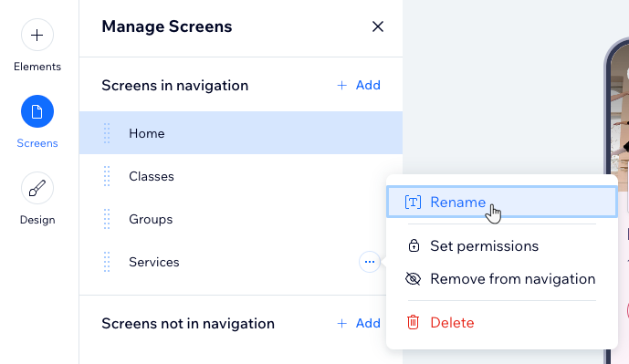The width and height of the screenshot is (629, 364).
Task: Click the lock icon for permissions
Action: [414, 245]
